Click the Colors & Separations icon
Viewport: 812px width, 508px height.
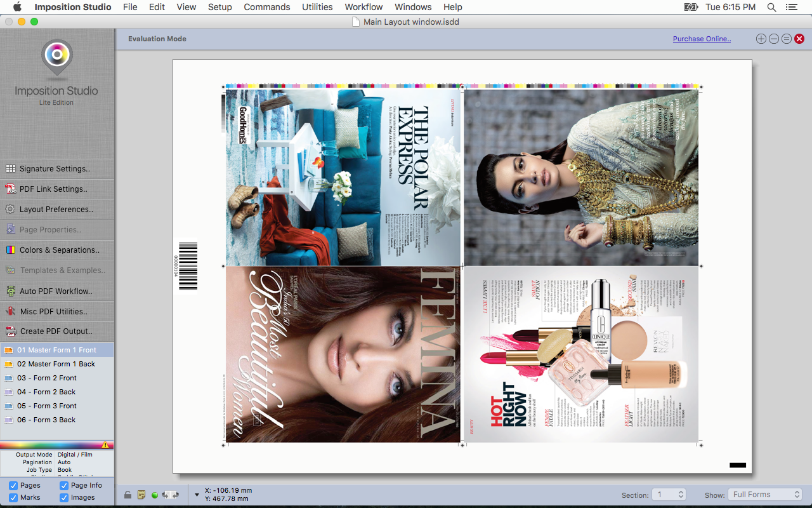(10, 250)
